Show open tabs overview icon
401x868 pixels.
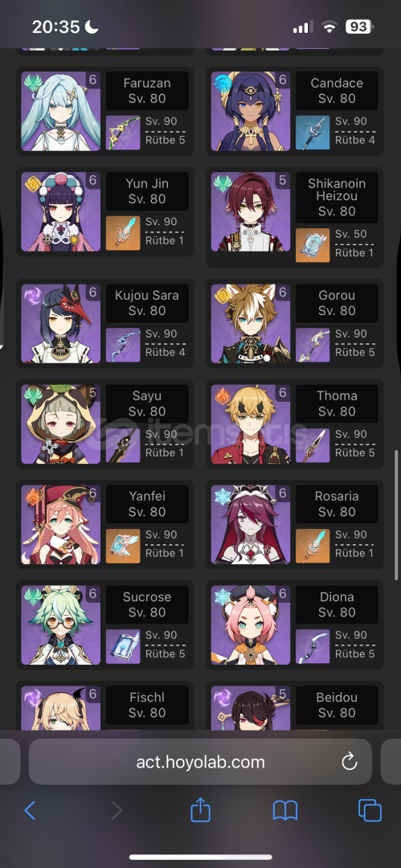click(370, 810)
